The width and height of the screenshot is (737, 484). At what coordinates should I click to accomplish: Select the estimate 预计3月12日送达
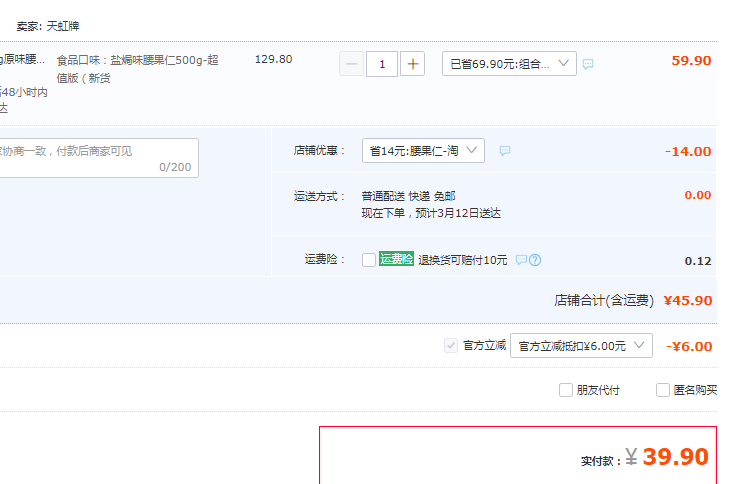(458, 213)
